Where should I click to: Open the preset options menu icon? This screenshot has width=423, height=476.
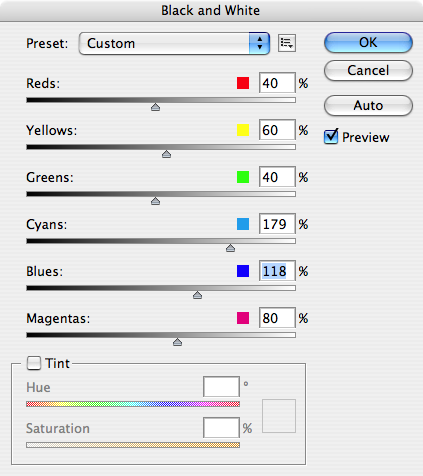click(x=287, y=43)
